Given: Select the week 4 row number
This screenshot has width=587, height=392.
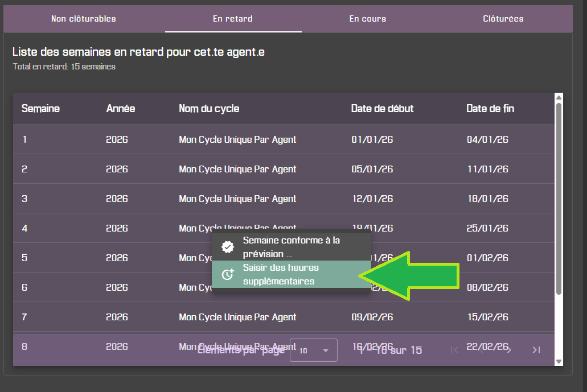Looking at the screenshot, I should coord(24,228).
